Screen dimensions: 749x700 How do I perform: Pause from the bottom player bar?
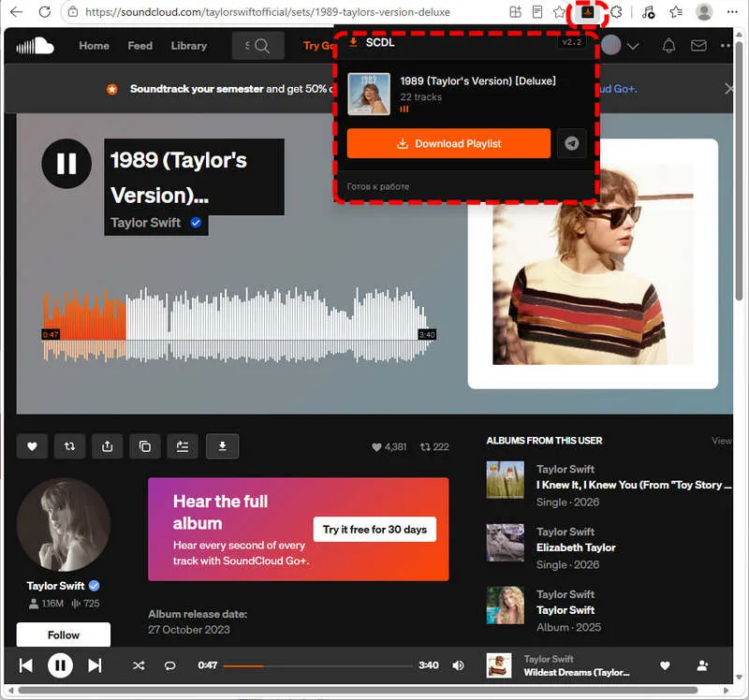tap(60, 665)
